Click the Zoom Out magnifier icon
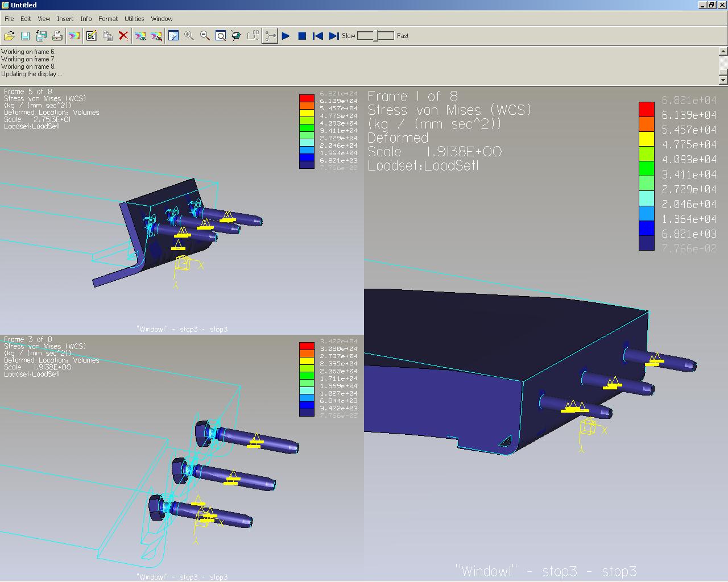 pos(205,36)
